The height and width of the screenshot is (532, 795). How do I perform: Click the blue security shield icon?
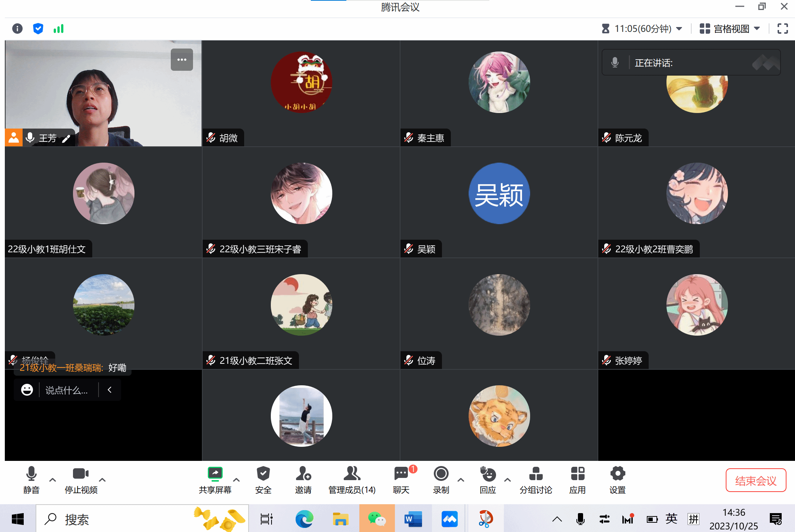[x=38, y=29]
